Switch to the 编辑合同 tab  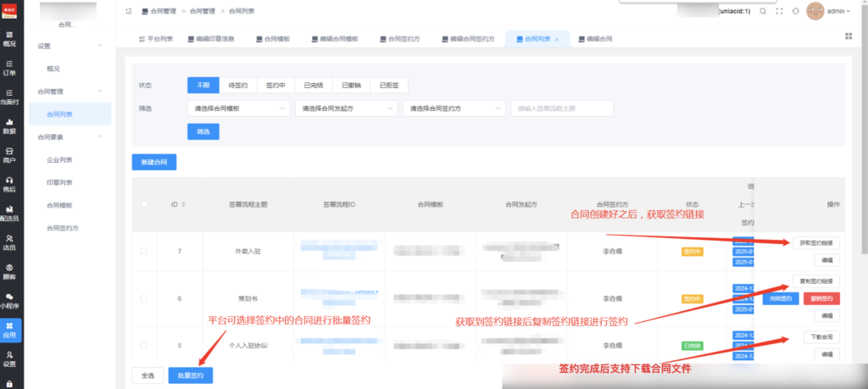coord(595,39)
